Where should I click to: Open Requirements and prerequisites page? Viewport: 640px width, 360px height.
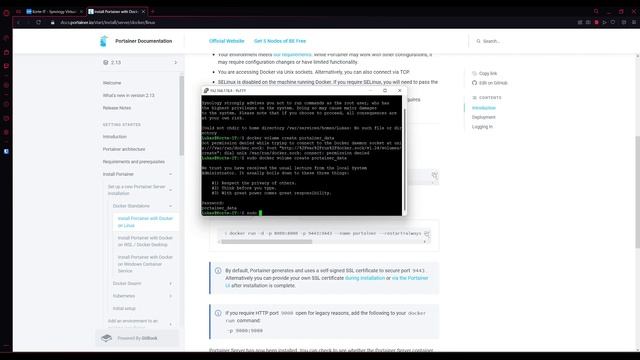tap(134, 162)
